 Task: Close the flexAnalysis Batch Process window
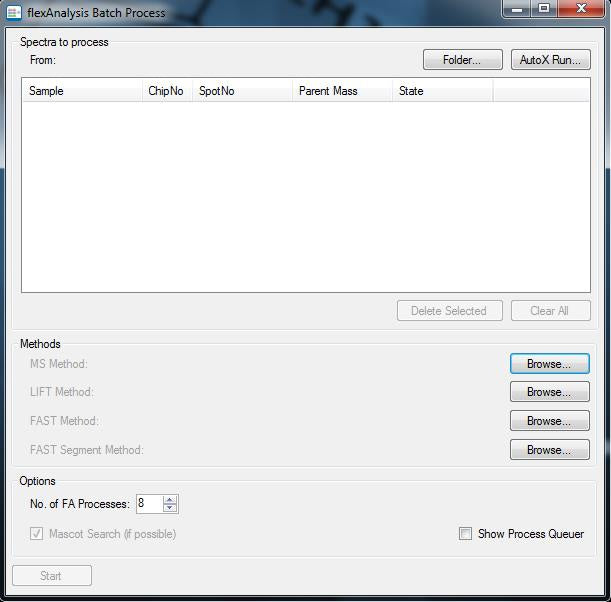click(x=581, y=9)
